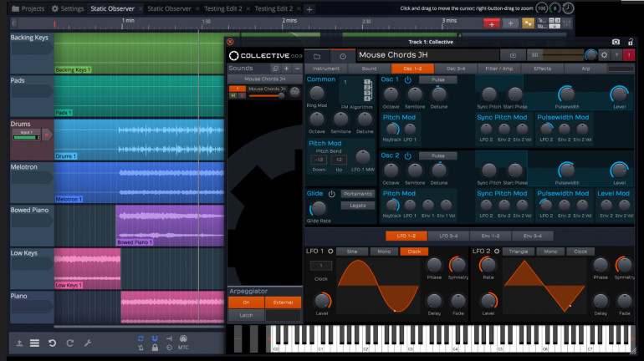Click the red panic exclamation button

click(629, 55)
